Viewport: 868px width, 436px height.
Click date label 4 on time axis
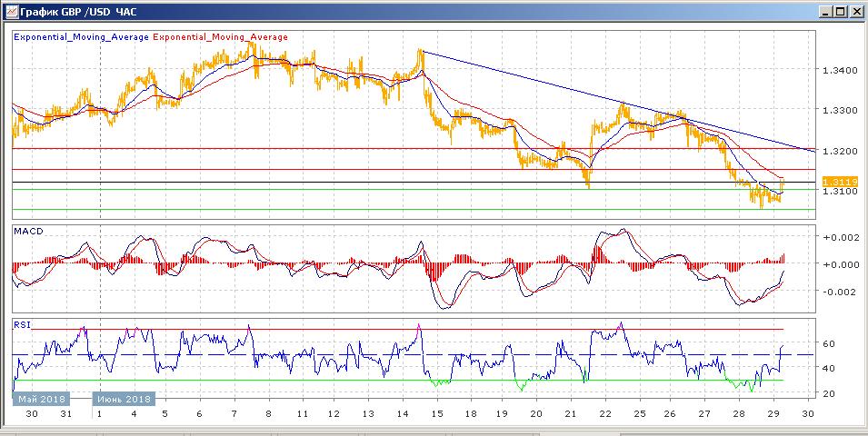(x=133, y=414)
